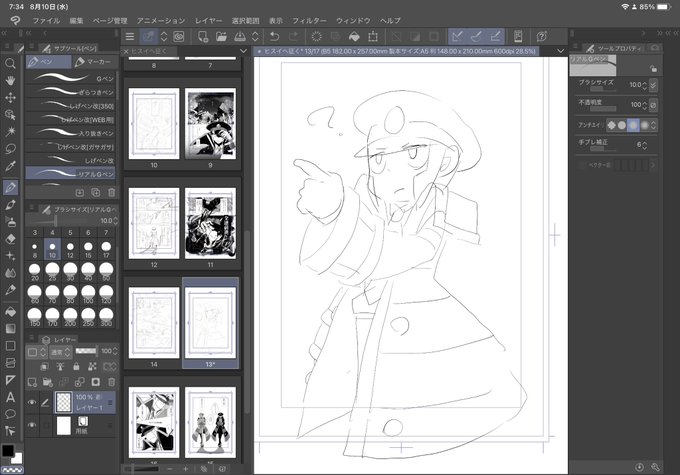Open the 編集 menu
This screenshot has height=475, width=680.
[x=76, y=20]
